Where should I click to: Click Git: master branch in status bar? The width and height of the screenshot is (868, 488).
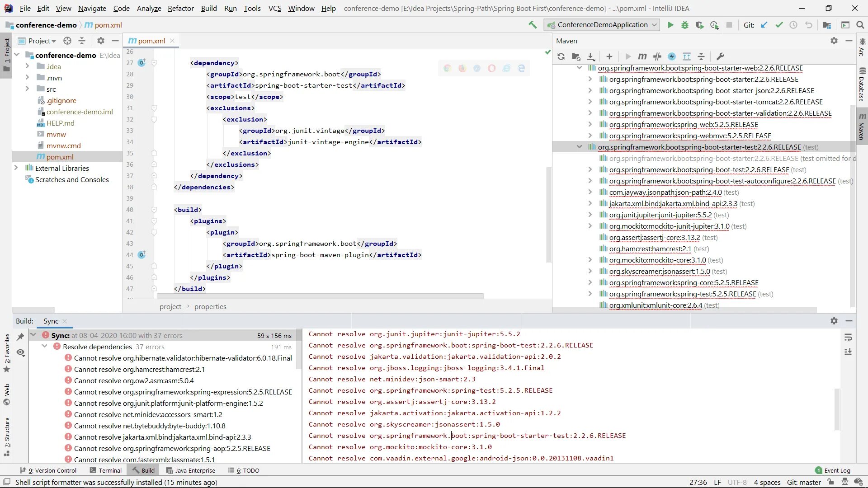[x=803, y=482]
